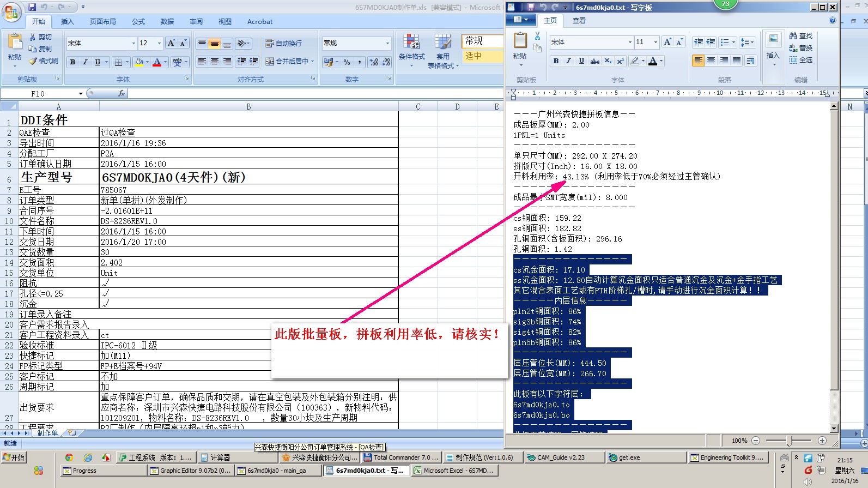Image resolution: width=868 pixels, height=488 pixels.
Task: Open Excel 数据 ribbon tab
Action: 167,22
